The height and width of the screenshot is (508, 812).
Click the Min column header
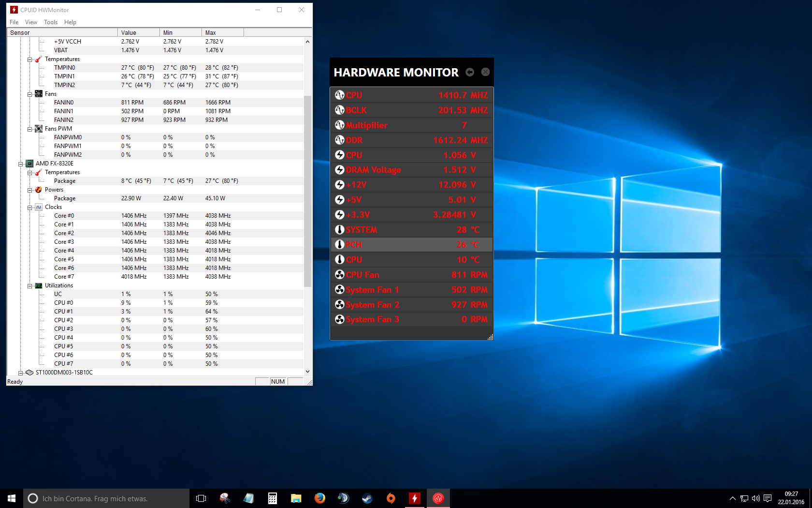point(181,32)
